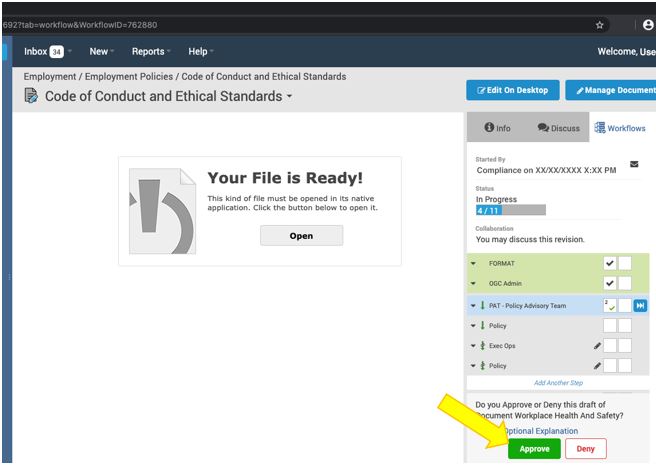This screenshot has width=656, height=466.
Task: Click the large file icon in Your File is Ready box
Action: coord(162,211)
